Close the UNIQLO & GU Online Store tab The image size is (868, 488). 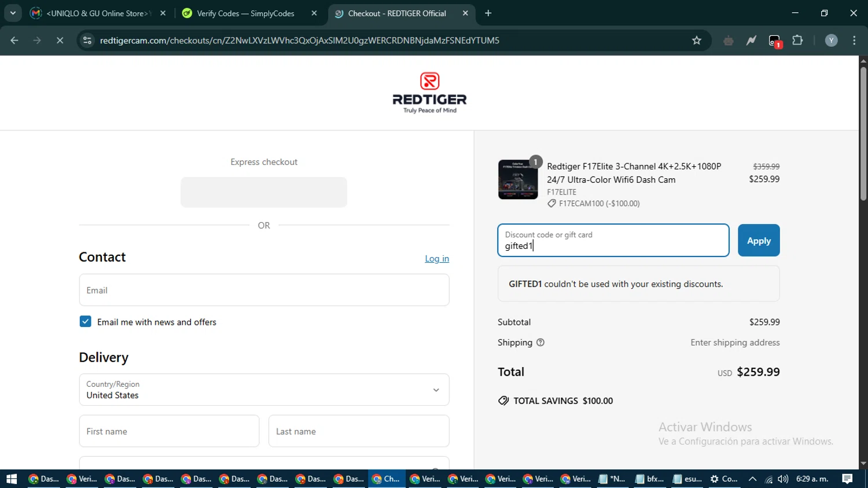[163, 13]
